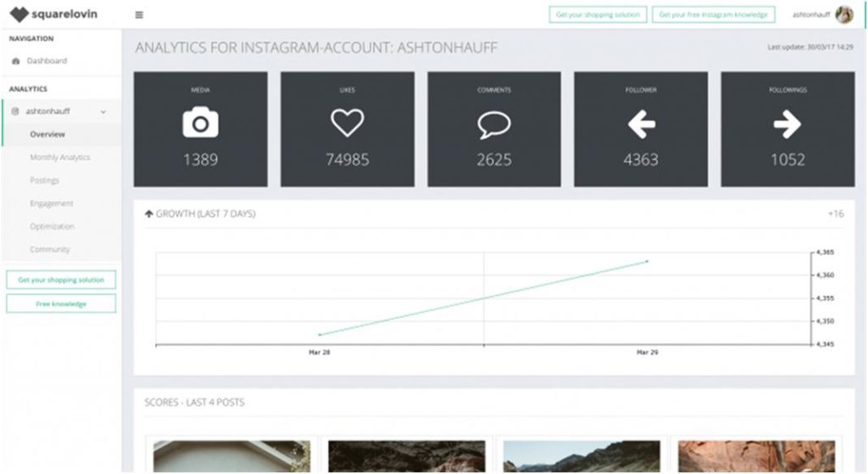Screen dimensions: 868x474
Task: Open the first post thumbnail with the house
Action: pyautogui.click(x=232, y=456)
